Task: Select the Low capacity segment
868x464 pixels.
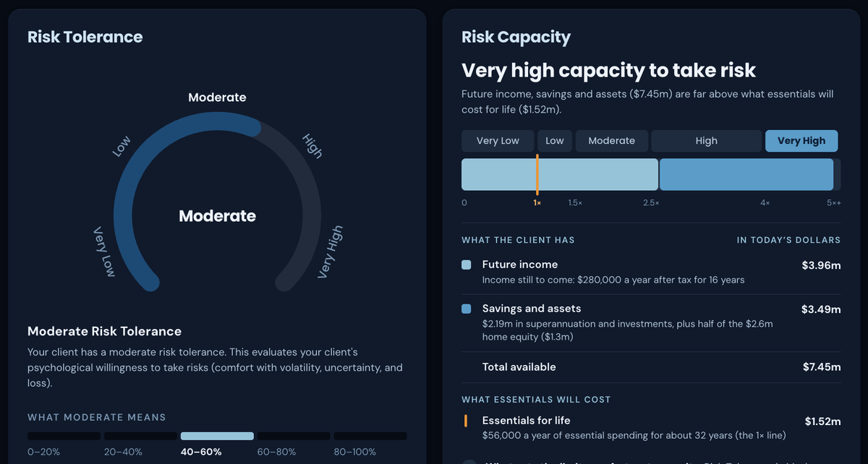Action: coord(555,141)
